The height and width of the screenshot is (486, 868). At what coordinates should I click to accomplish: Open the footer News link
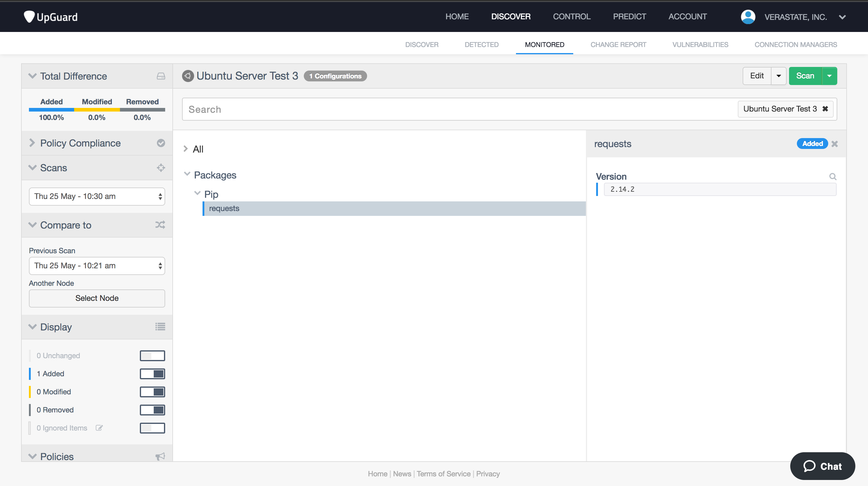click(x=402, y=474)
